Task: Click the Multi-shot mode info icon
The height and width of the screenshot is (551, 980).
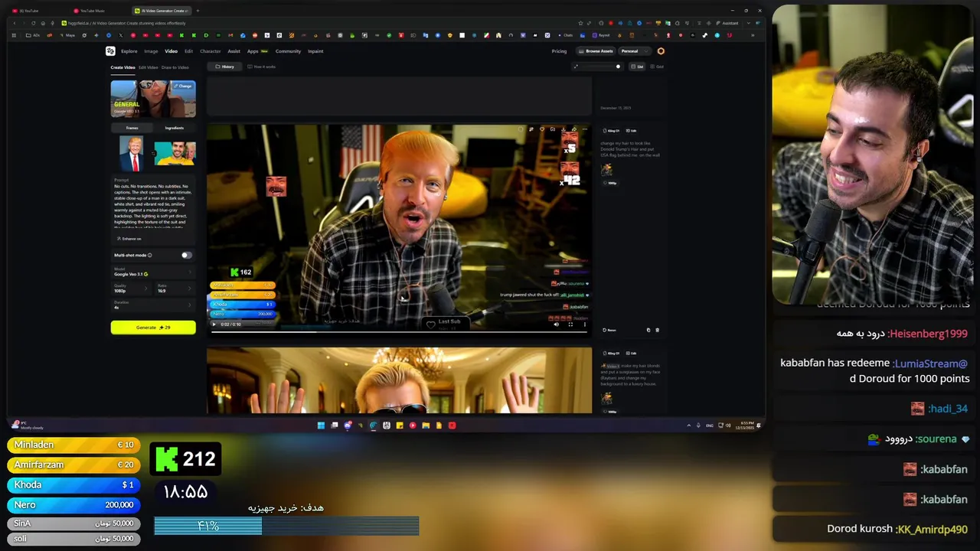Action: coord(149,255)
